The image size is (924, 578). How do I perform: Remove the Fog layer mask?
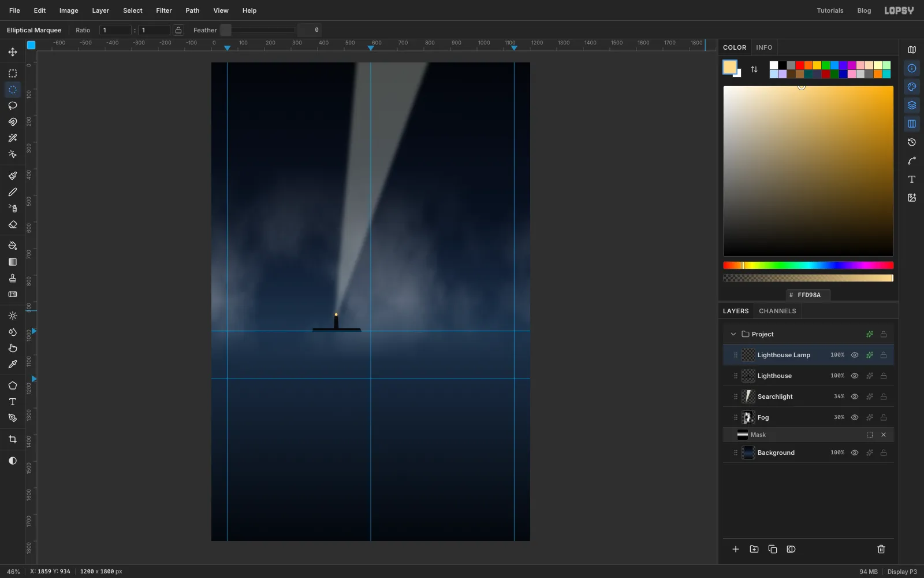tap(884, 435)
